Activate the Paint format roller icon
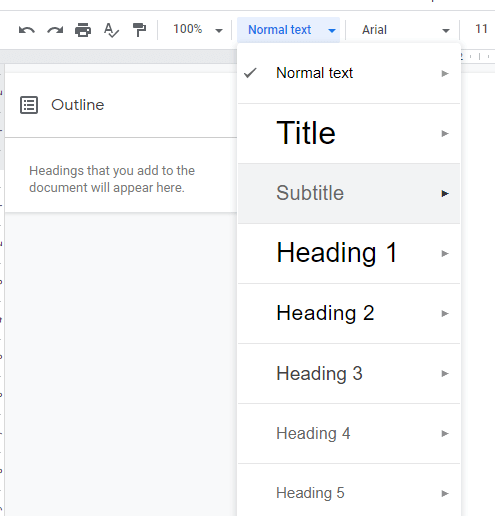This screenshot has width=495, height=516. [139, 30]
